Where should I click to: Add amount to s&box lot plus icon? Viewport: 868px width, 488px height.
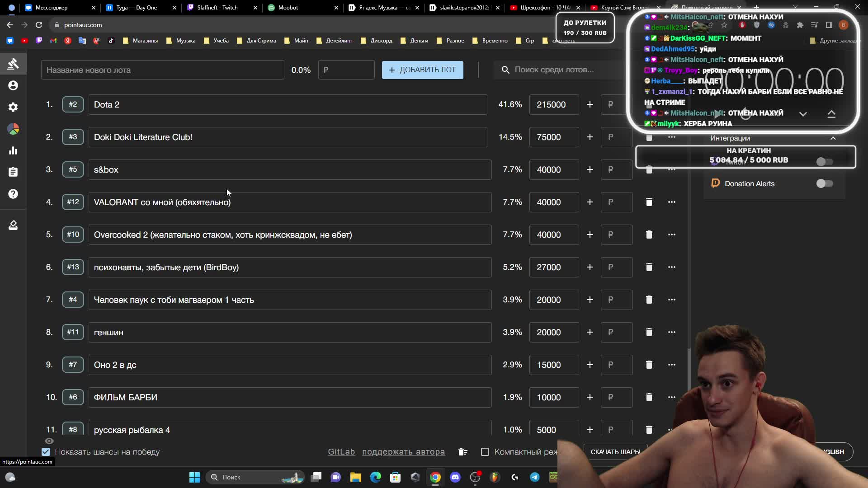(590, 169)
